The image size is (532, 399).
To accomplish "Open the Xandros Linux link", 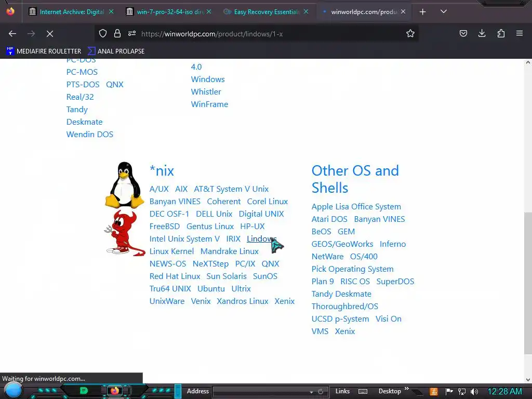I will click(242, 301).
